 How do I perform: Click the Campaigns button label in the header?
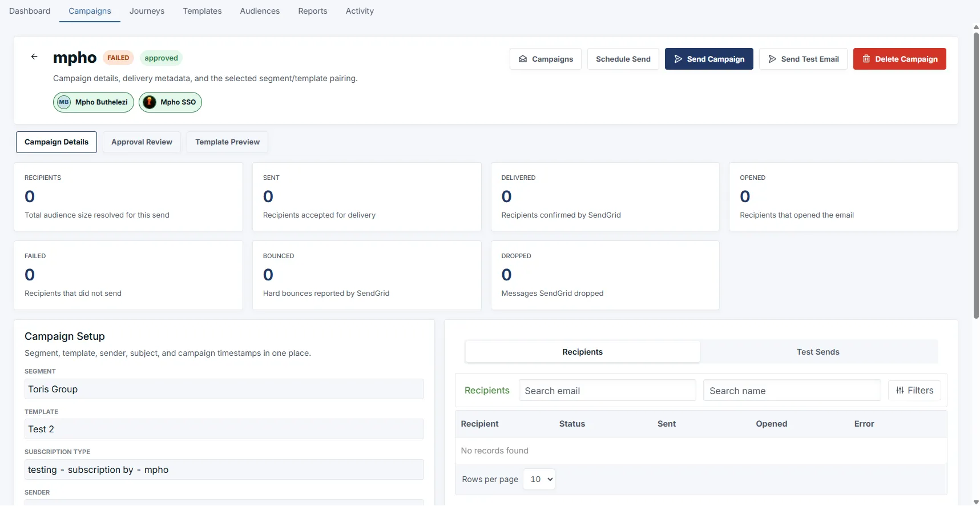(x=552, y=59)
